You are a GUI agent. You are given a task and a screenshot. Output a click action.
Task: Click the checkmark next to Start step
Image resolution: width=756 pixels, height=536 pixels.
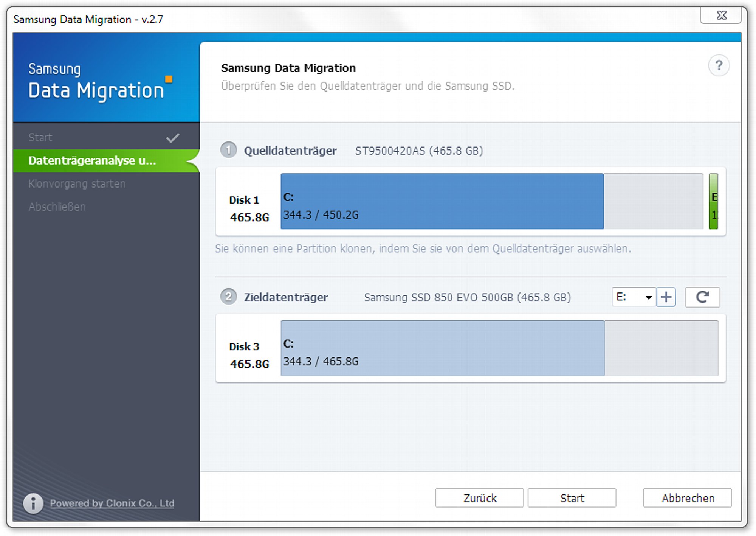click(173, 138)
